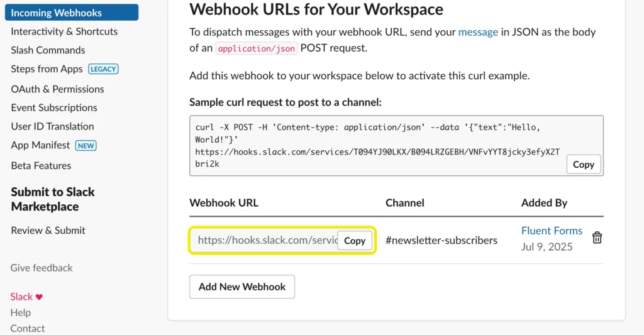This screenshot has height=335, width=644.
Task: Click the Channel column header
Action: [x=404, y=203]
